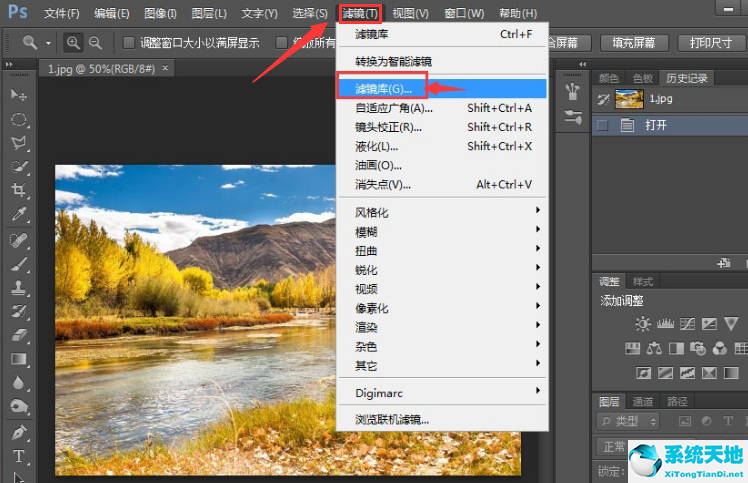748x483 pixels.
Task: Select the Polygonal Lasso tool
Action: point(19,143)
